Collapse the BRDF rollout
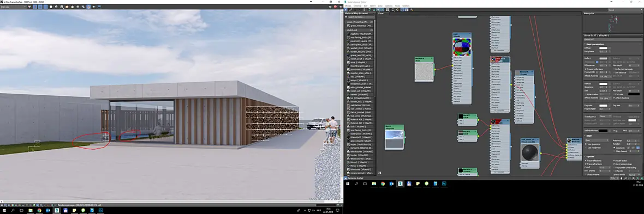This screenshot has height=214, width=644. (585, 136)
